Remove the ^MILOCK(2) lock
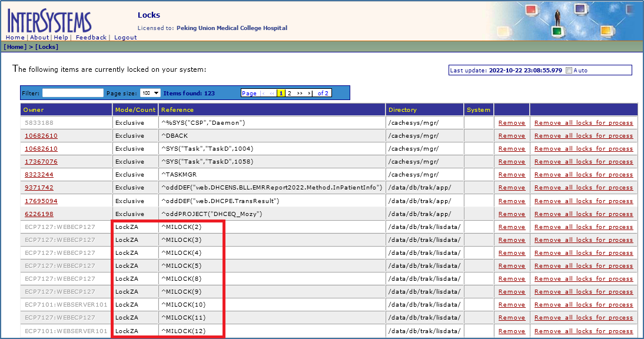 [x=512, y=227]
